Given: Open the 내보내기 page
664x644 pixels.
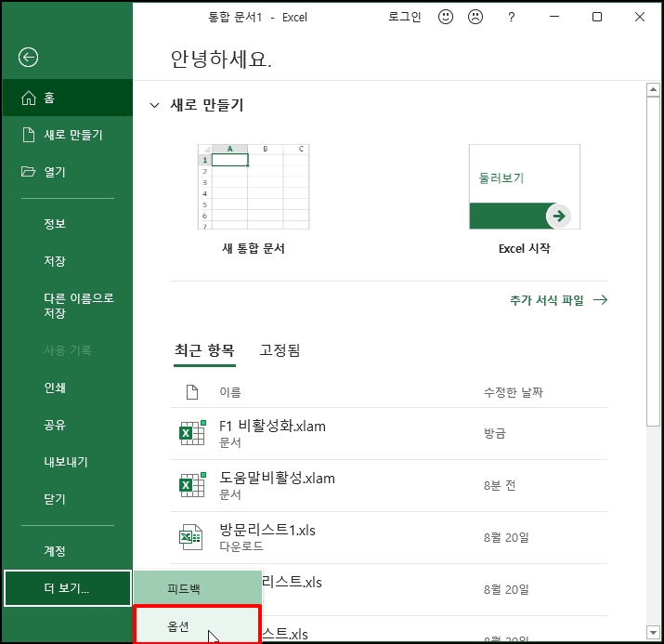Looking at the screenshot, I should click(x=66, y=462).
